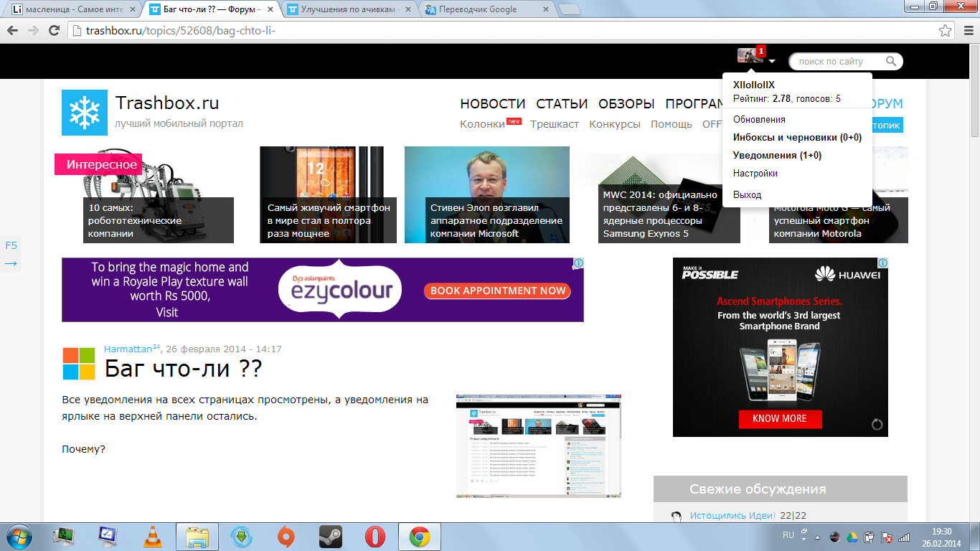Enlarge the attached screenshot thumbnail in the post
The image size is (980, 551).
pos(539,446)
